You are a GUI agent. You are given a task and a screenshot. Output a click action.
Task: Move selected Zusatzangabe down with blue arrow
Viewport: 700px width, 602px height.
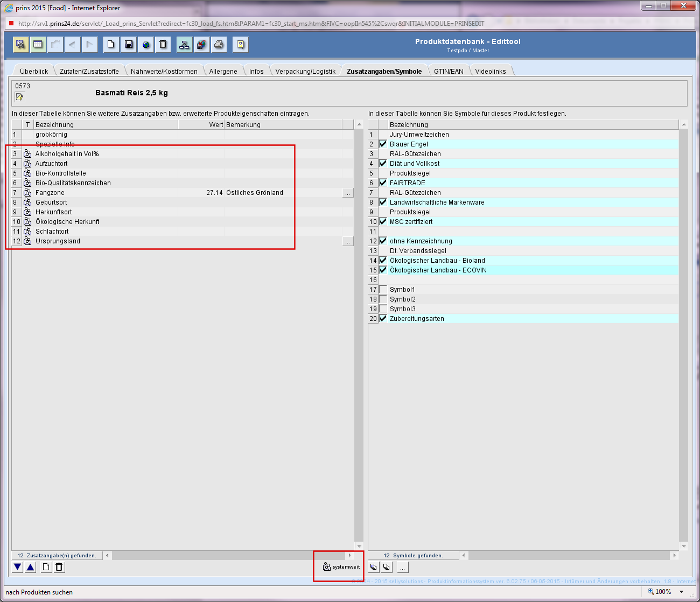point(18,566)
